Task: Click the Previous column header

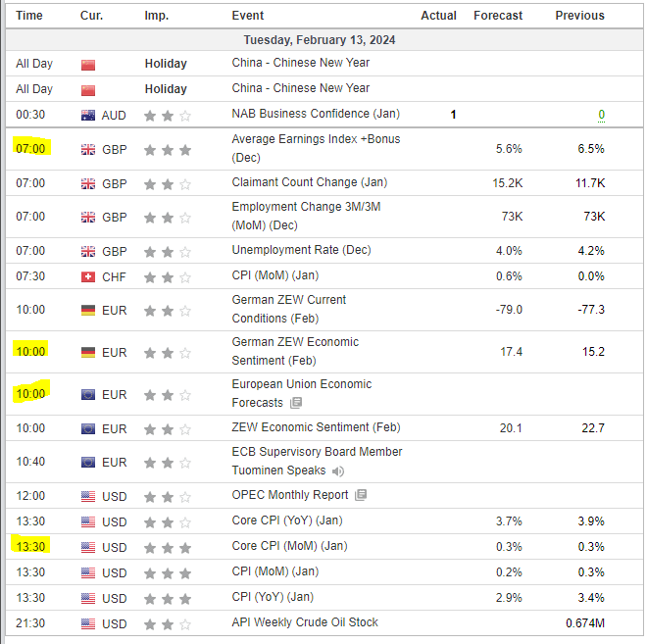Action: (579, 16)
